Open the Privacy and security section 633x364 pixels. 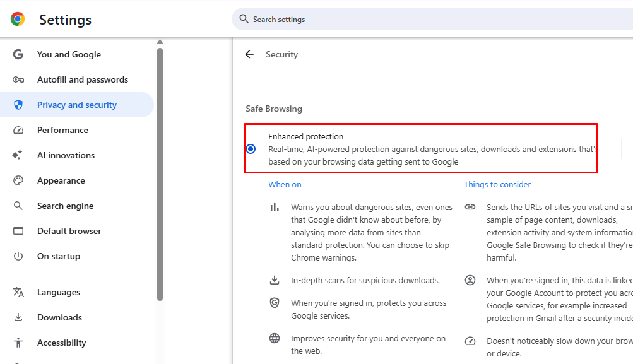(76, 105)
